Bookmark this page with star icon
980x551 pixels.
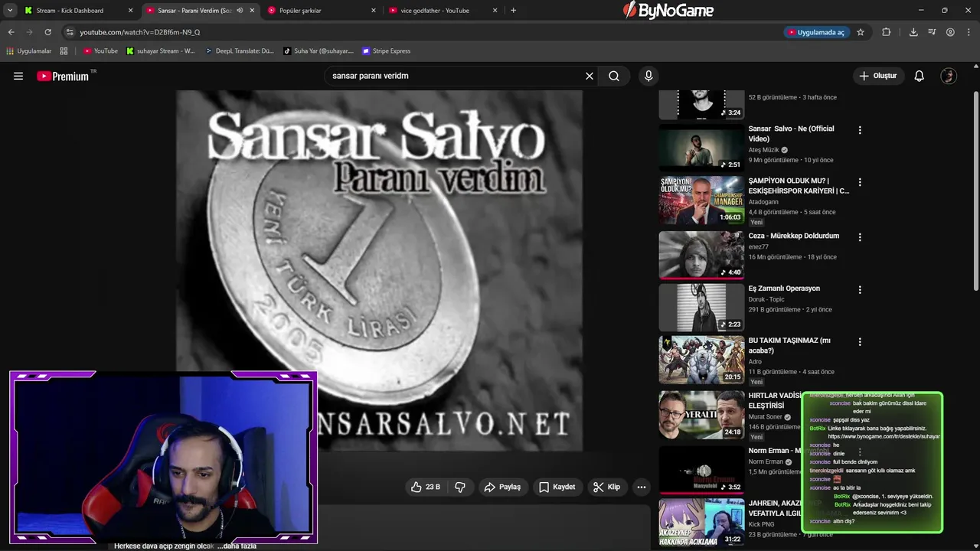pos(861,32)
